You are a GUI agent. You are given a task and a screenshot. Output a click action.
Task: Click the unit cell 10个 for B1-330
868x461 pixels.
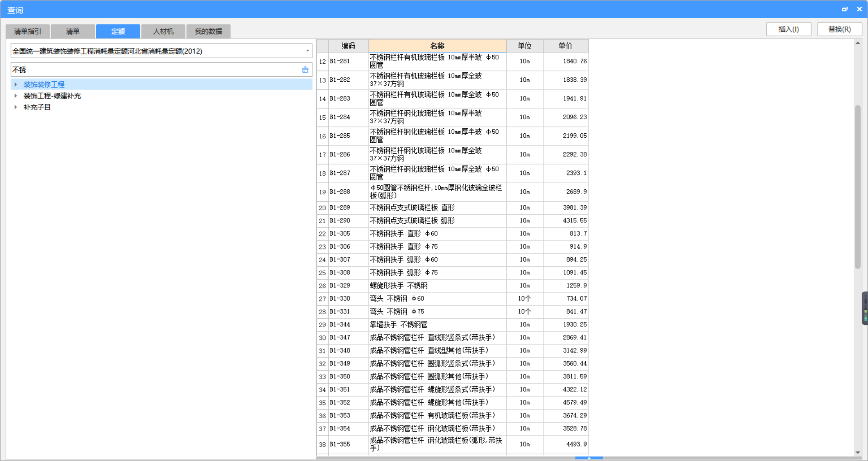coord(524,299)
